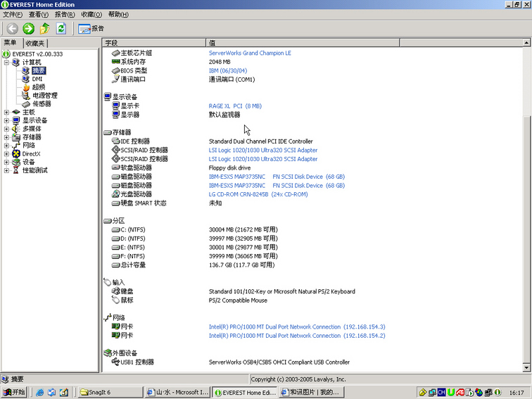The height and width of the screenshot is (399, 532).
Task: Switch to 和讯图片 taskbar window
Action: click(x=312, y=392)
